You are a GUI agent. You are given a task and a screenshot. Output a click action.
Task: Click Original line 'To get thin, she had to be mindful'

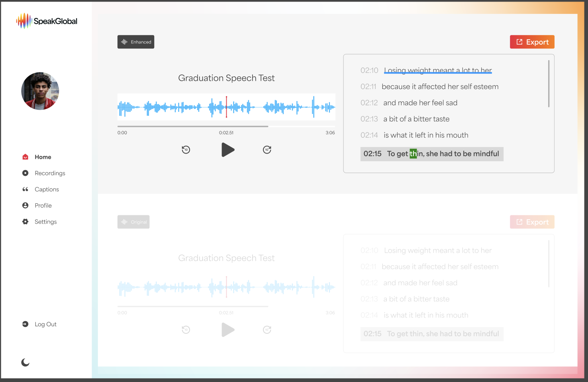432,334
